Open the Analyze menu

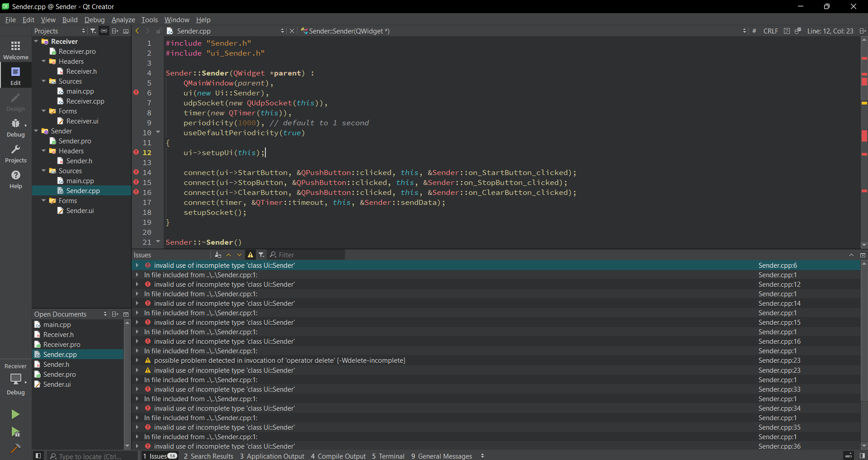123,19
